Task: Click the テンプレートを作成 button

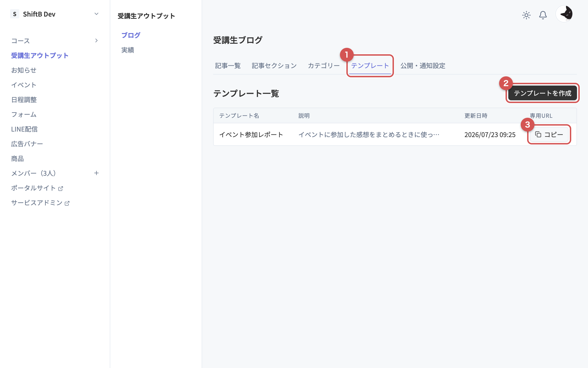Action: pyautogui.click(x=542, y=93)
